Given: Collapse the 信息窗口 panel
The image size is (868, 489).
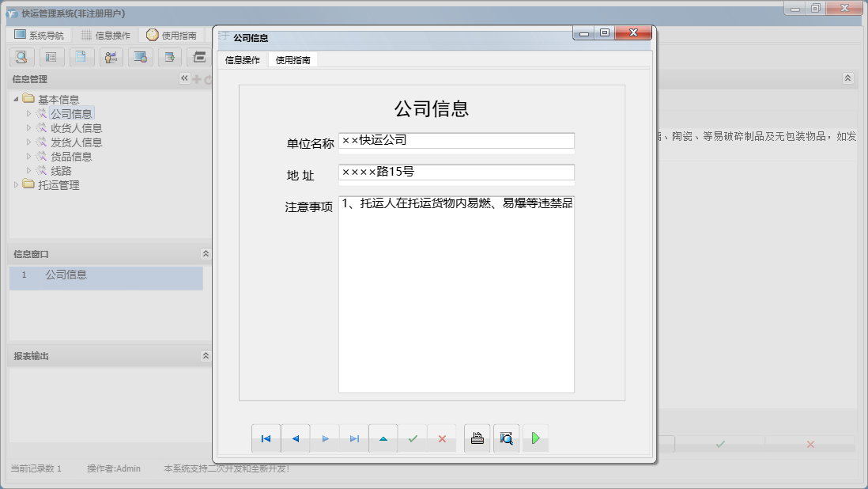Looking at the screenshot, I should (x=204, y=253).
